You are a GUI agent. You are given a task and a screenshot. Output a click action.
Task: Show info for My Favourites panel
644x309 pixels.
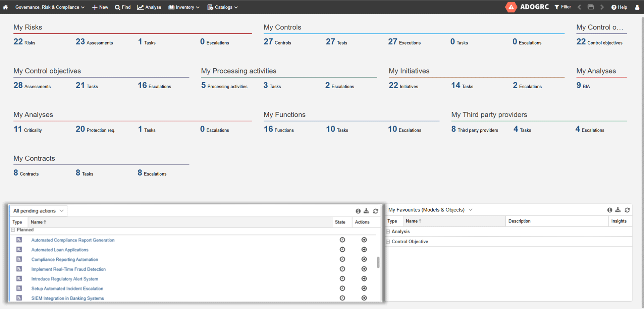(609, 210)
